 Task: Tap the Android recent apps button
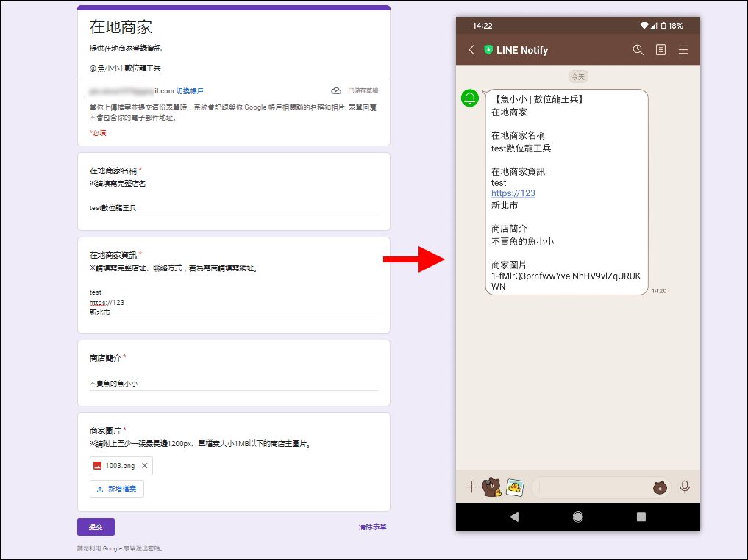pyautogui.click(x=641, y=517)
